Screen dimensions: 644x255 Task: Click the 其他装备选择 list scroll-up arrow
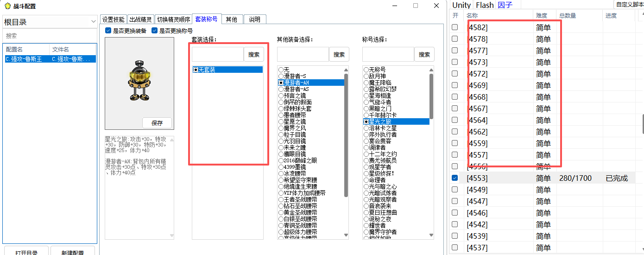click(346, 70)
